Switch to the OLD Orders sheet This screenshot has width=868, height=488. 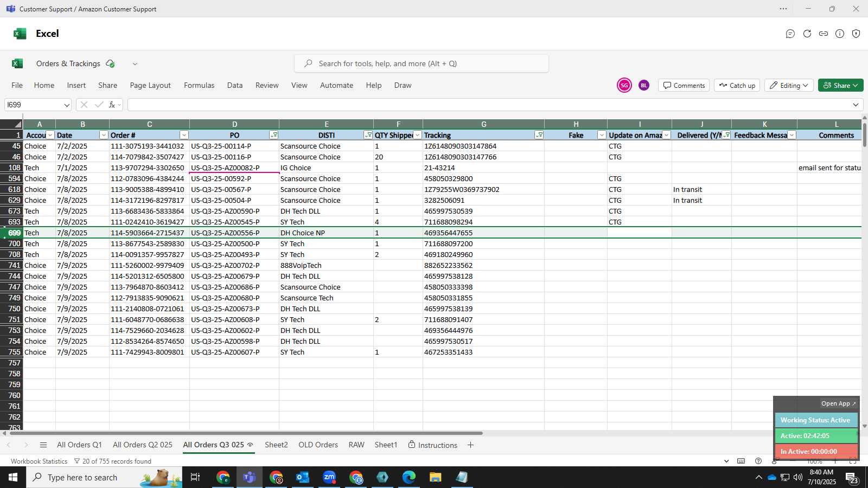pyautogui.click(x=318, y=445)
